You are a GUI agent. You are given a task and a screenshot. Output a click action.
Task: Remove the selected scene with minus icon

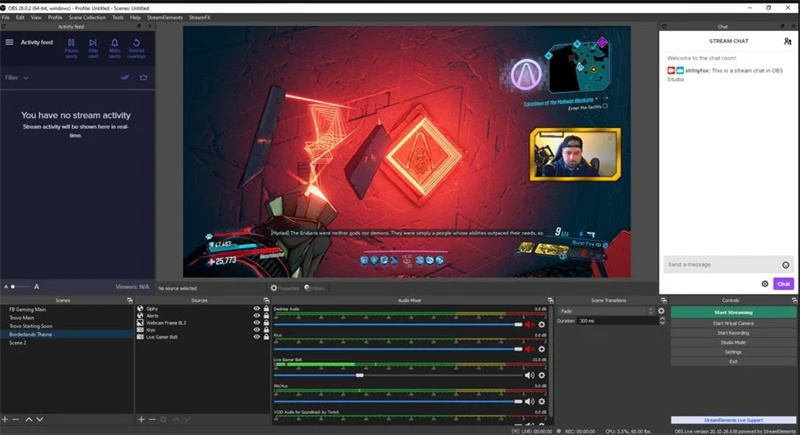coord(16,419)
